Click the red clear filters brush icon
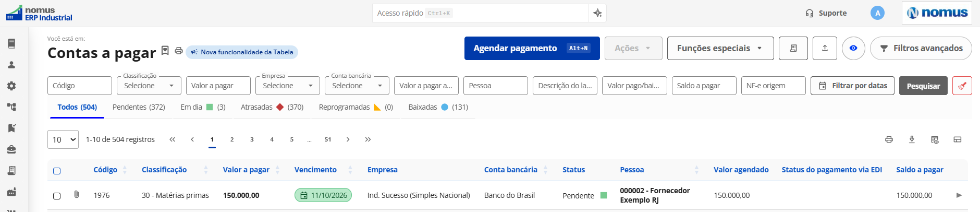The width and height of the screenshot is (980, 212). coord(962,86)
